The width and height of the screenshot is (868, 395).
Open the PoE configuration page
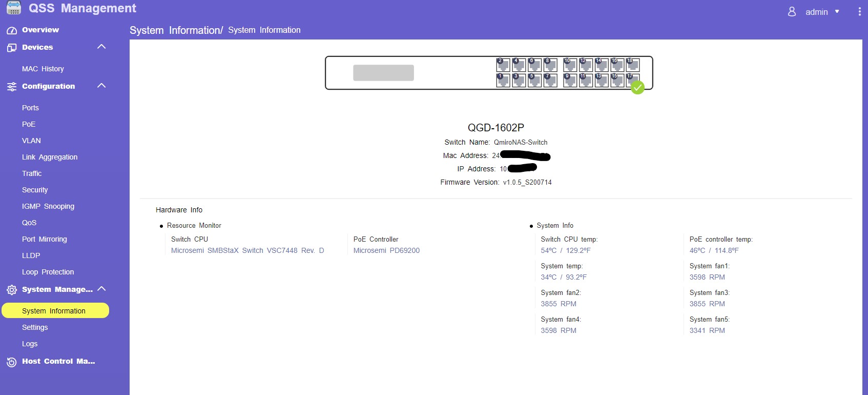click(x=29, y=124)
